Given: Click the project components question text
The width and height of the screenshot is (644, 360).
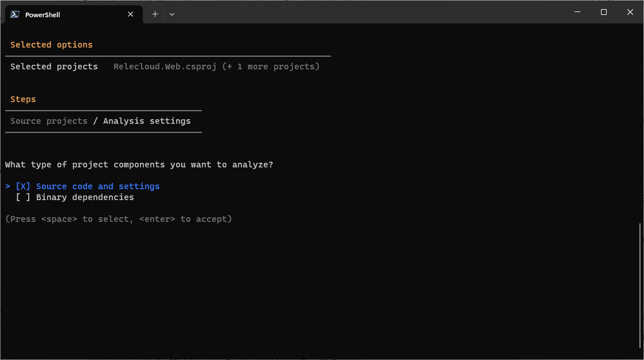Looking at the screenshot, I should (139, 165).
